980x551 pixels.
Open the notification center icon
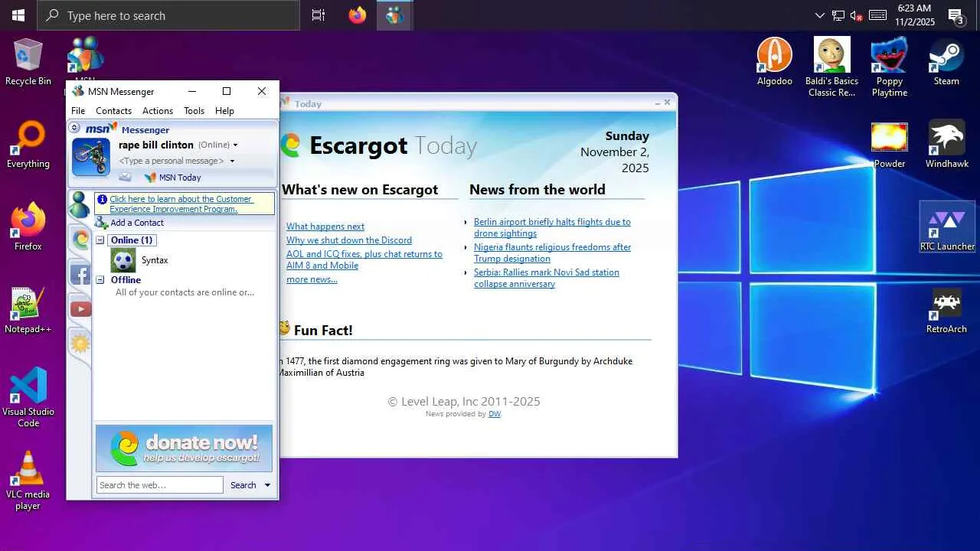click(x=956, y=15)
